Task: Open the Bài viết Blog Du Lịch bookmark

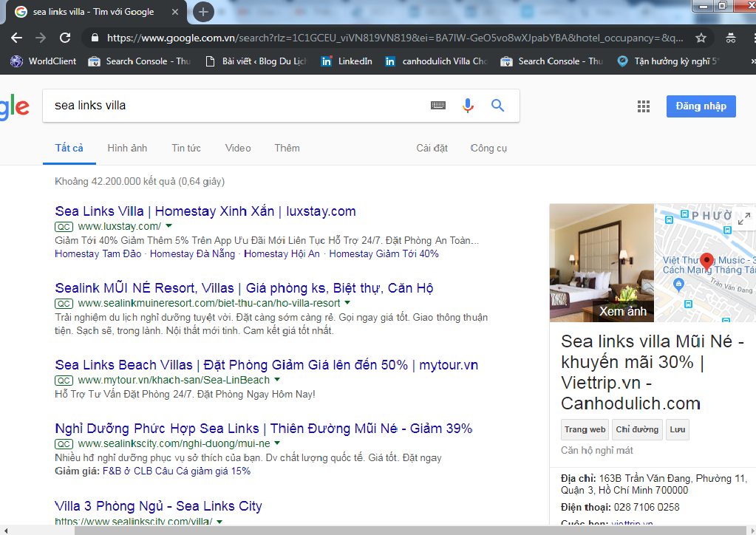Action: 256,61
